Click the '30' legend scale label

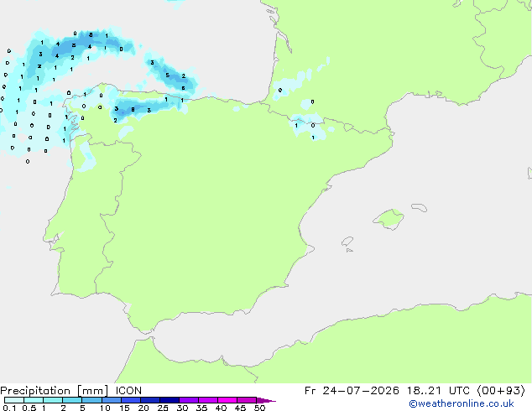point(182,408)
